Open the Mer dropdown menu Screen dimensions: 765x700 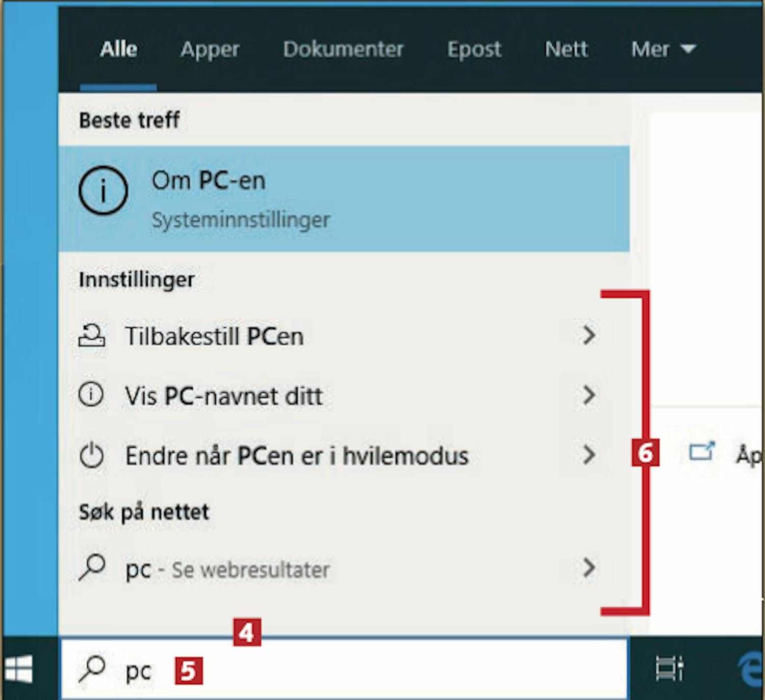[x=664, y=49]
